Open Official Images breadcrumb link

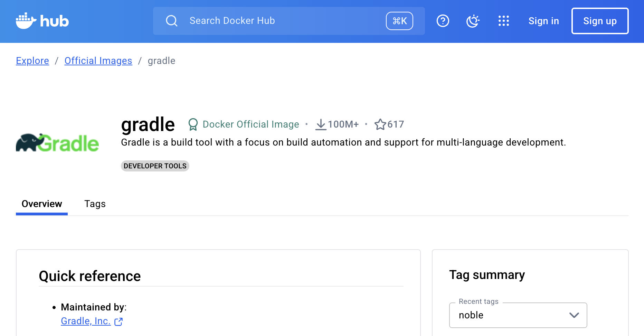pos(98,61)
